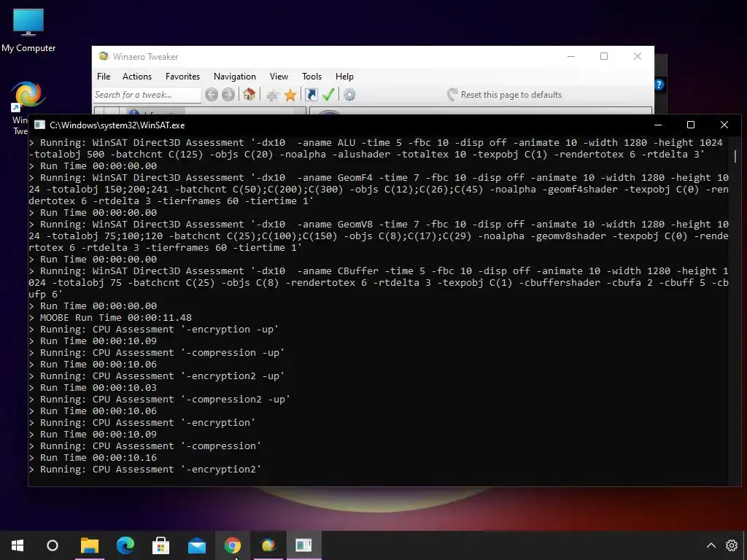This screenshot has height=560, width=747.
Task: Open the Favorites menu
Action: point(182,76)
